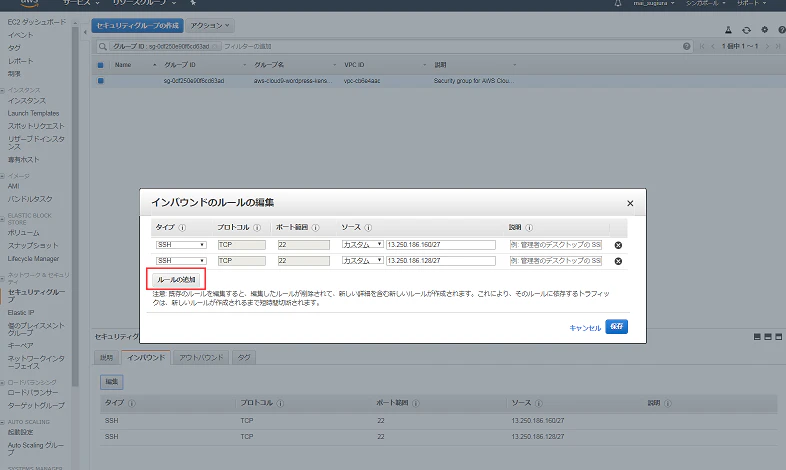786x470 pixels.
Task: Open type dropdown for 13.250.186.160/27 rule
Action: (181, 245)
